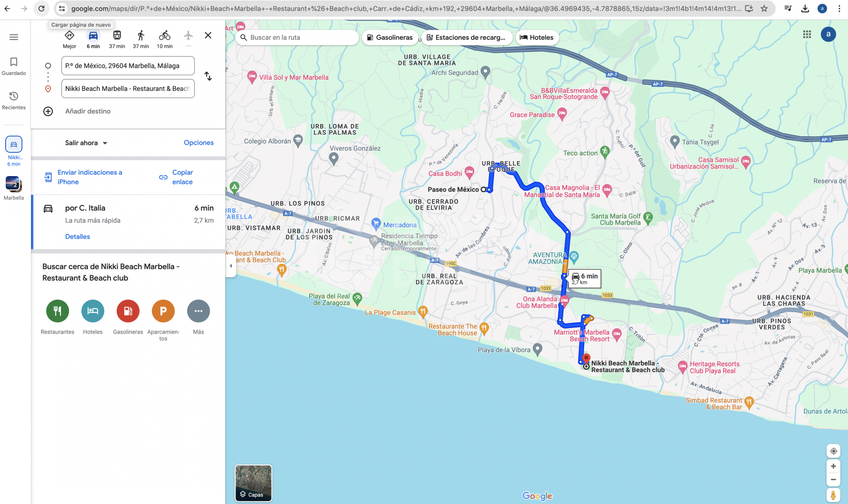This screenshot has width=848, height=504.
Task: Search nearby Aparcamientos
Action: [x=163, y=320]
